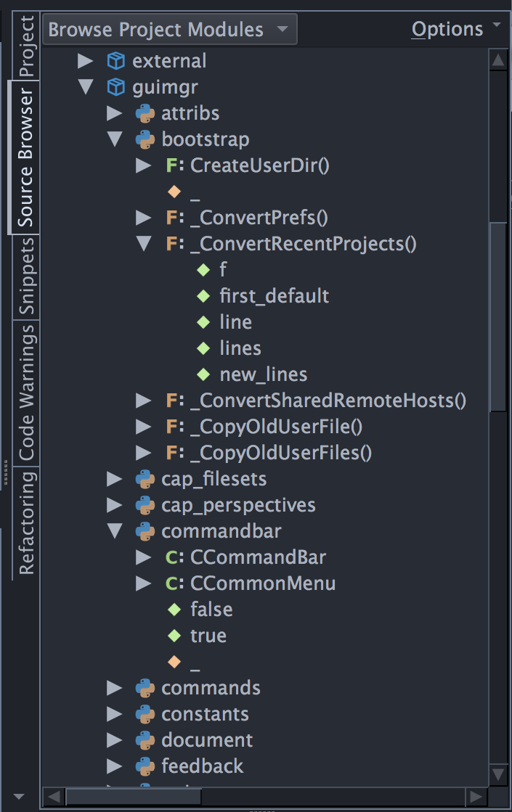The image size is (512, 812).
Task: Select the _CopyOldUserFiles() function row
Action: pos(265,453)
